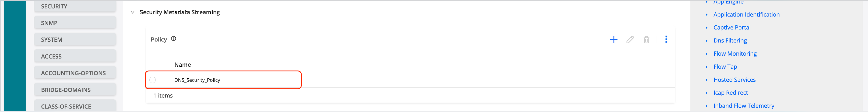Screen dimensions: 868x112
Task: Click the delete policy trash icon
Action: pos(646,40)
